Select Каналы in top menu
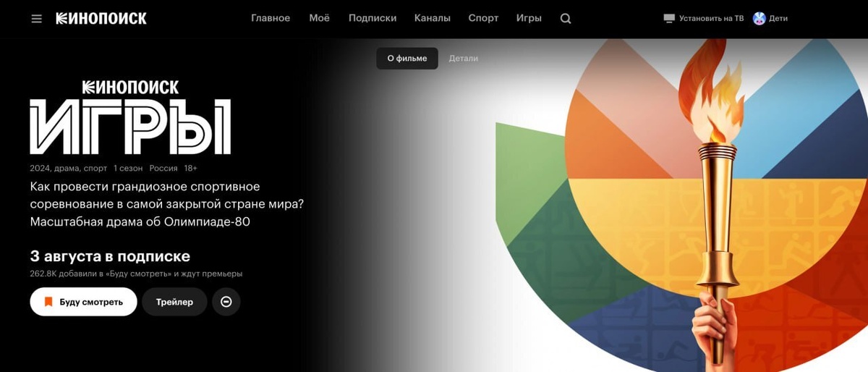This screenshot has width=868, height=372. click(x=432, y=18)
